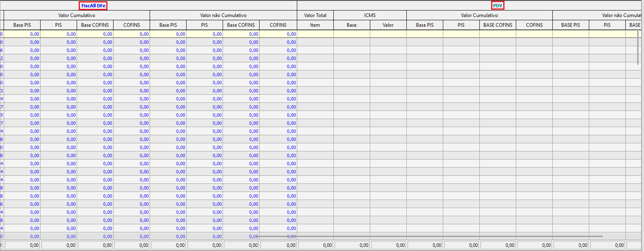
Task: Click first row's 0,00 in FiscAll não Cumulativo COFINS
Action: coord(278,34)
